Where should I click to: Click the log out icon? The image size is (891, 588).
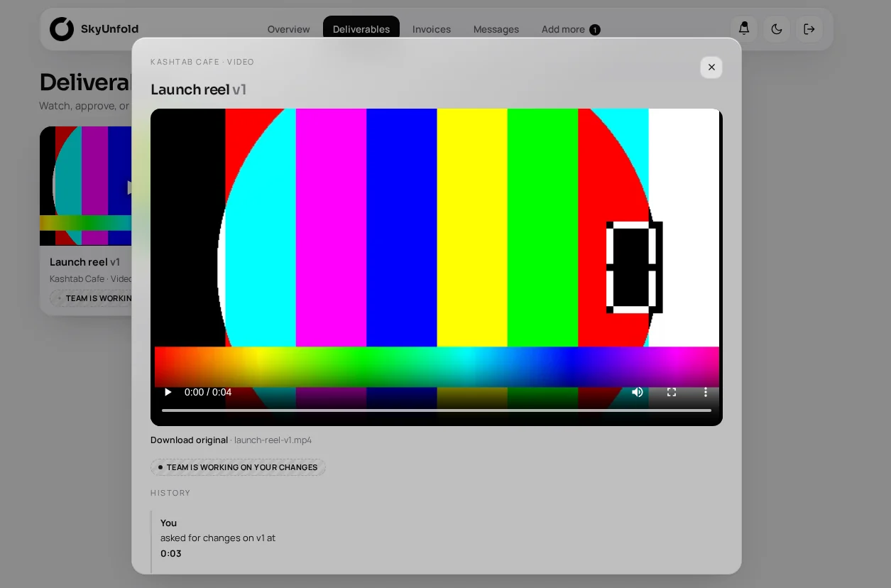809,29
